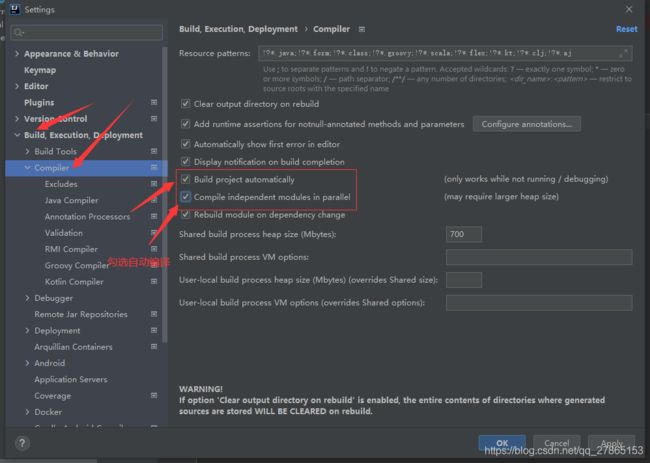This screenshot has width=650, height=463.
Task: Collapse the Build, Execution, Deployment section
Action: click(17, 135)
